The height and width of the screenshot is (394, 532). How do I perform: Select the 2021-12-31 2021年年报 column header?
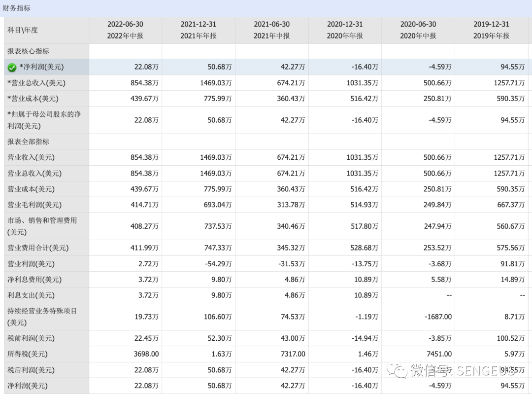tap(199, 30)
